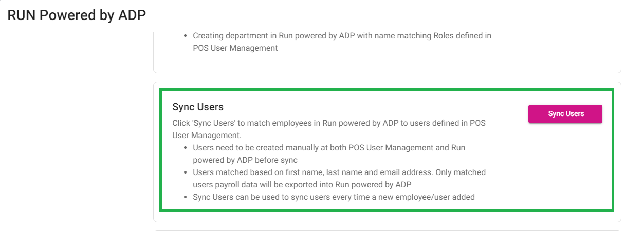
Task: Click the magenta Sync Users button
Action: click(x=565, y=114)
